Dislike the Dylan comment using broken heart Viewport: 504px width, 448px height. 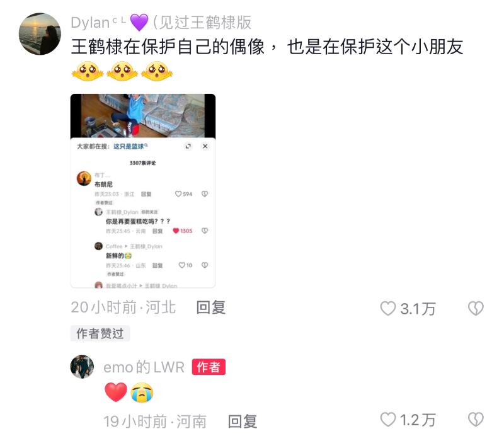tap(476, 309)
